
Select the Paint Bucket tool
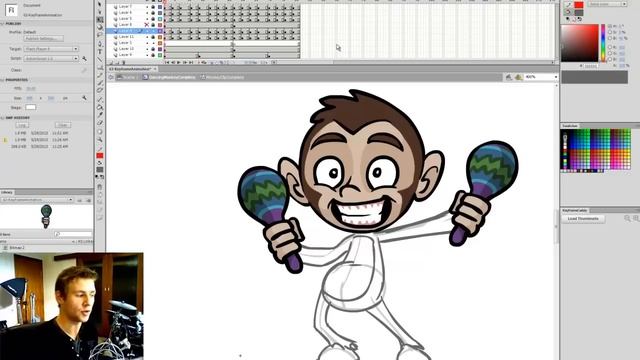point(100,107)
